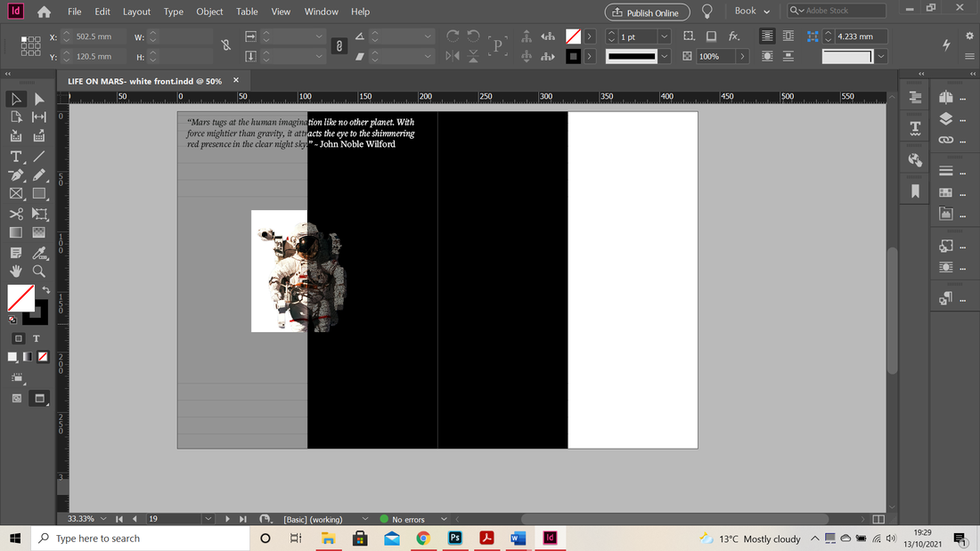Screen dimensions: 980x551
Task: Go to the InDesign Home screen
Action: [44, 12]
